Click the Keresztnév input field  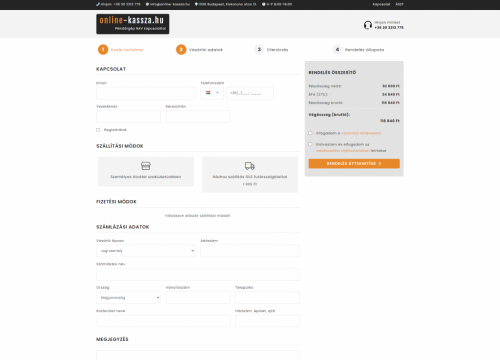198,116
